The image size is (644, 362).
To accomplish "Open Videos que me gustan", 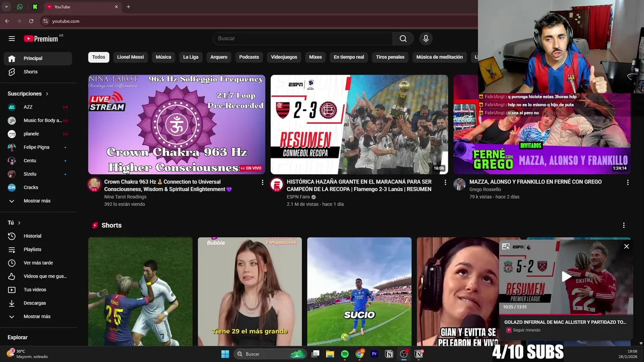I will [38, 276].
